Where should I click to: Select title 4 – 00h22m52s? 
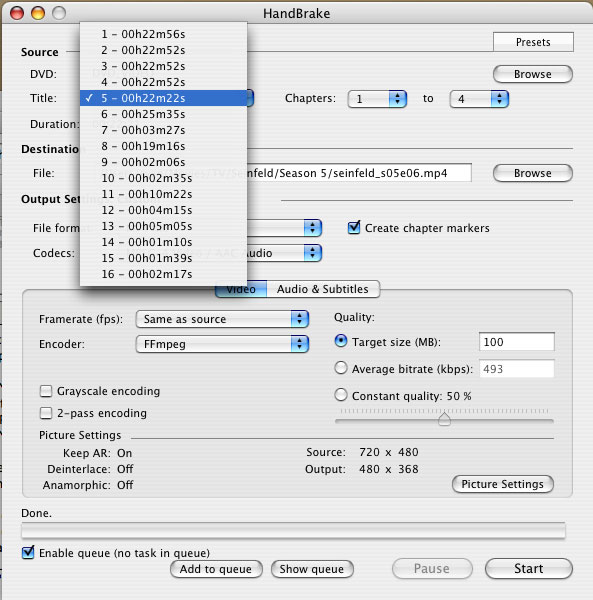[x=163, y=82]
